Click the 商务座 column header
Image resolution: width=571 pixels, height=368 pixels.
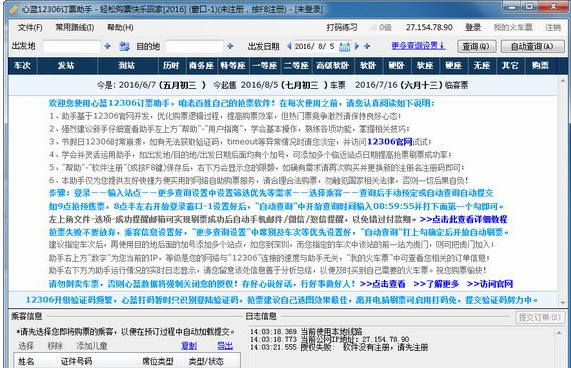click(201, 66)
